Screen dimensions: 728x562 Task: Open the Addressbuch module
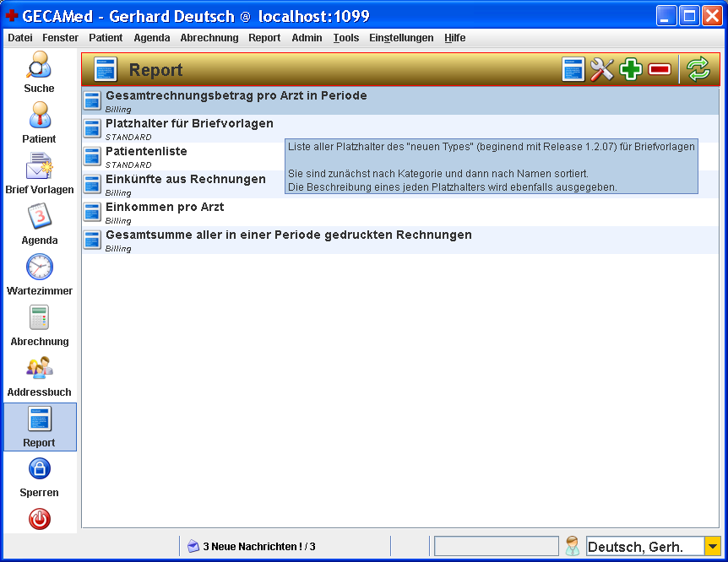pos(39,376)
